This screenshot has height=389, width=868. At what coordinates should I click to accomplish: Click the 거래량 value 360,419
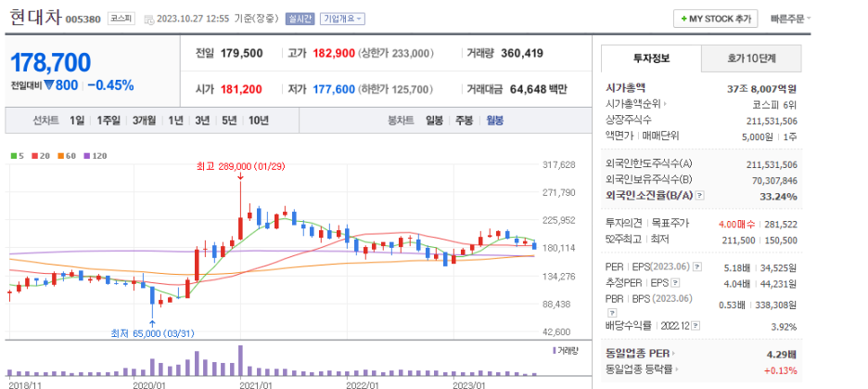coord(522,53)
